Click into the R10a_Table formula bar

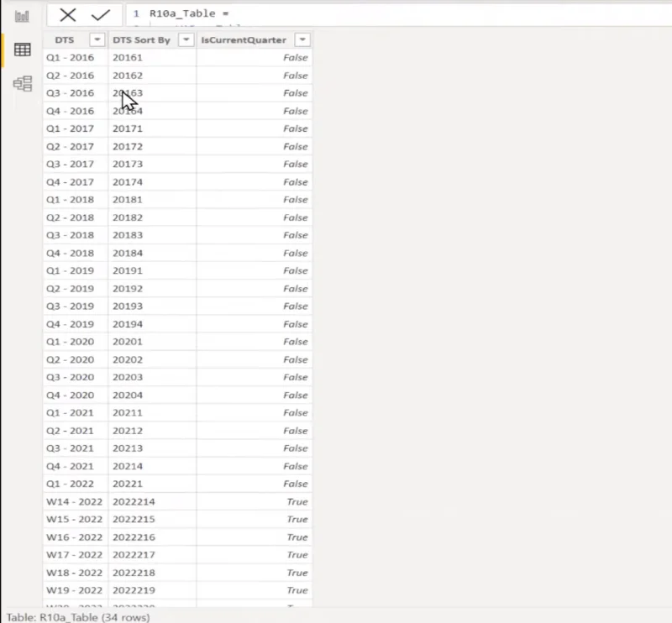[398, 14]
